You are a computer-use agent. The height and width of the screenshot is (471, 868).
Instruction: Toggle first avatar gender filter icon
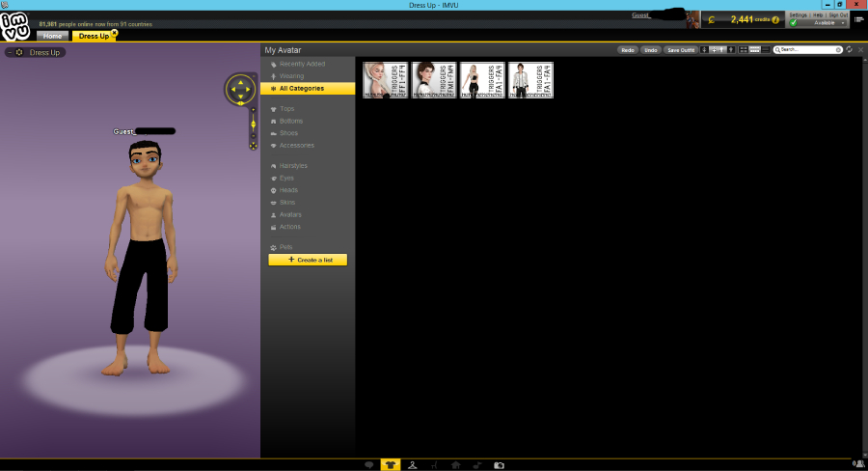[x=704, y=50]
